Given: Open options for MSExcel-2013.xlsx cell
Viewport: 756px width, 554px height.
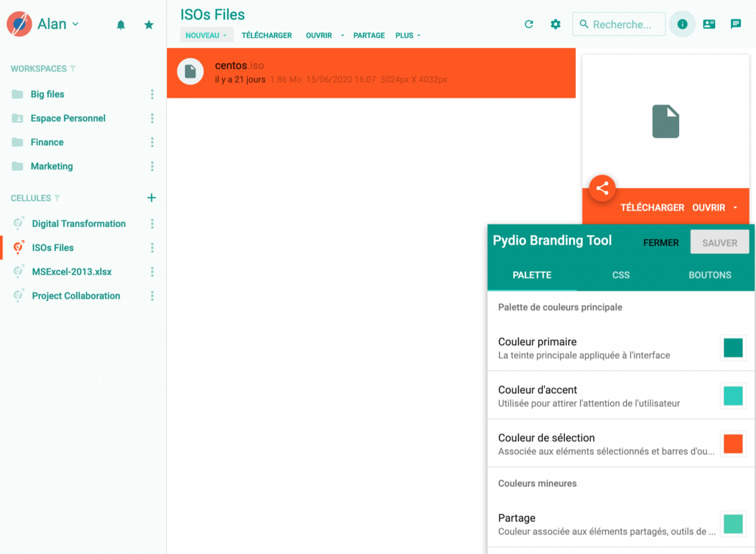Looking at the screenshot, I should coord(152,272).
